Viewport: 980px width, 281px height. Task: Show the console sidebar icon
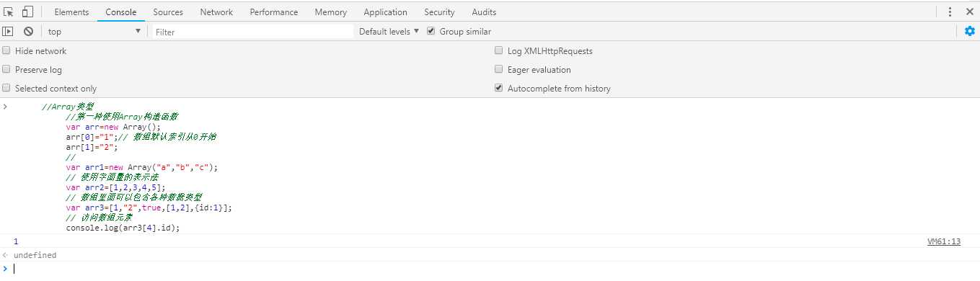point(8,31)
